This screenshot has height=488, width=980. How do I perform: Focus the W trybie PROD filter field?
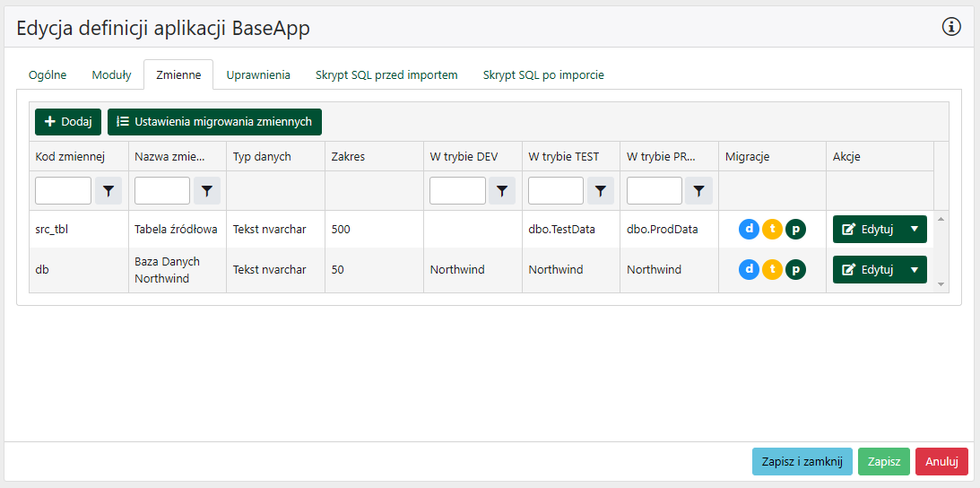click(655, 191)
